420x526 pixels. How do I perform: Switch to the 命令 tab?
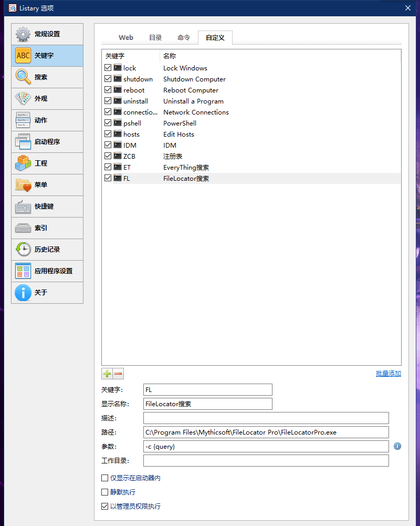184,38
